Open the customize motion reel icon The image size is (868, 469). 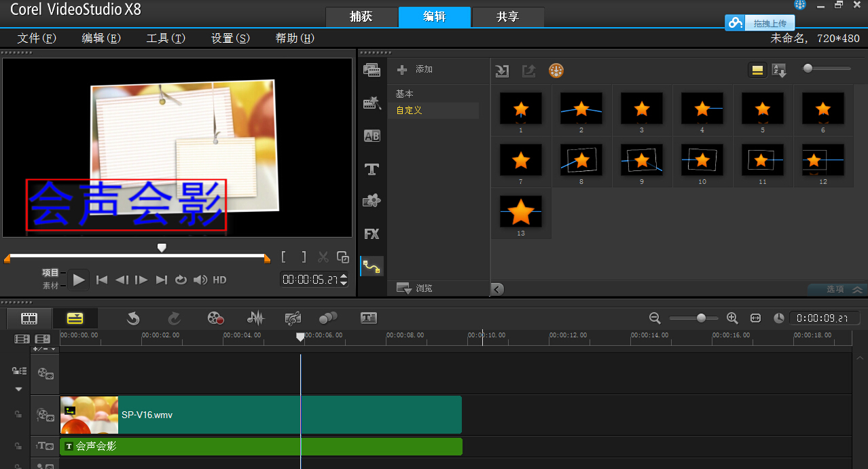tap(556, 71)
